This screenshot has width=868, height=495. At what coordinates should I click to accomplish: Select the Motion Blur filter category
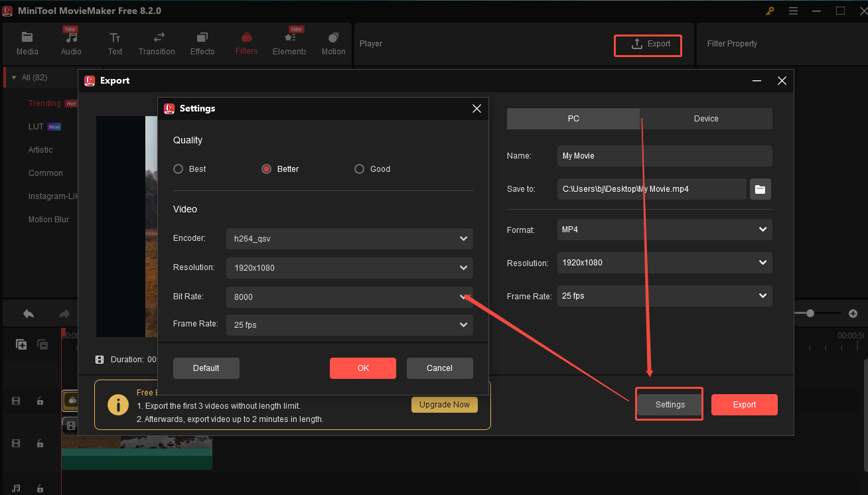tap(48, 220)
